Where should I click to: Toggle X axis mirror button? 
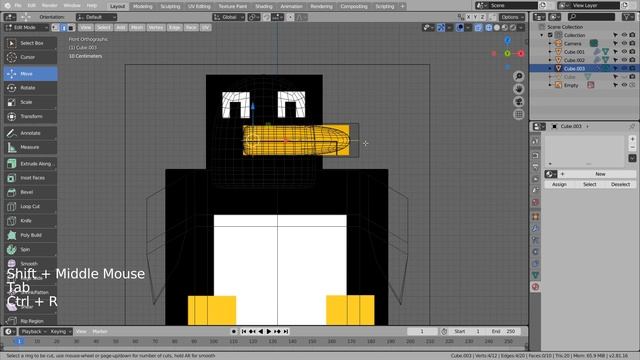click(469, 17)
